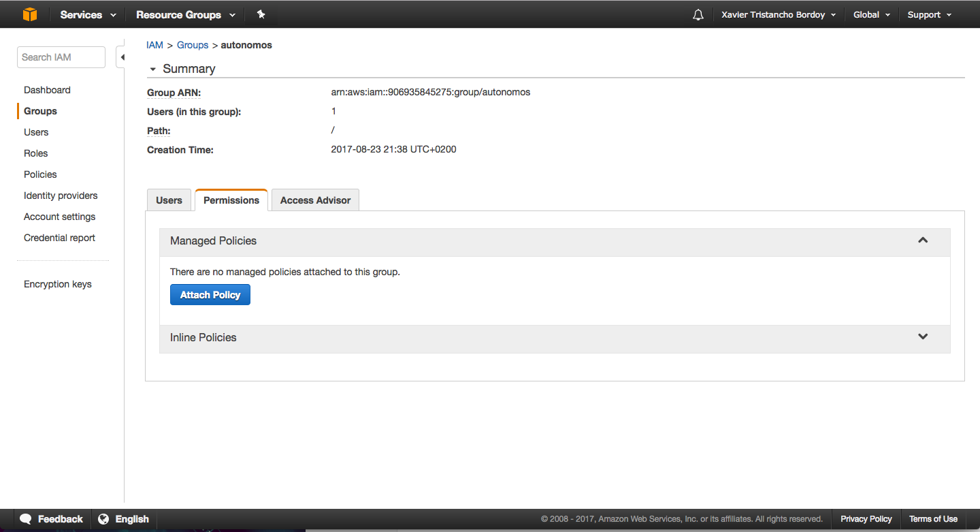Click the autonomos breadcrumb text
980x532 pixels.
pyautogui.click(x=246, y=45)
